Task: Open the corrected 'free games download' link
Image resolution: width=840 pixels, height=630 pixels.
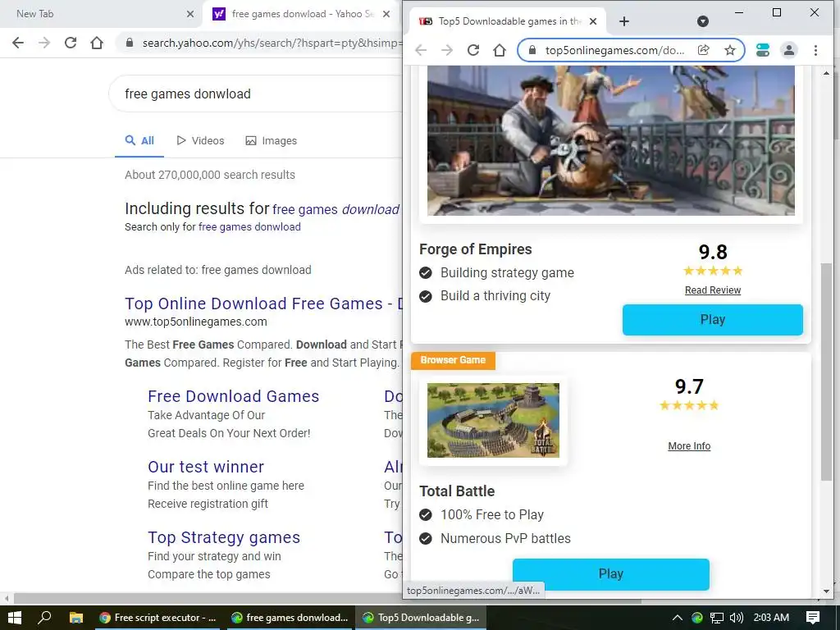Action: [336, 209]
